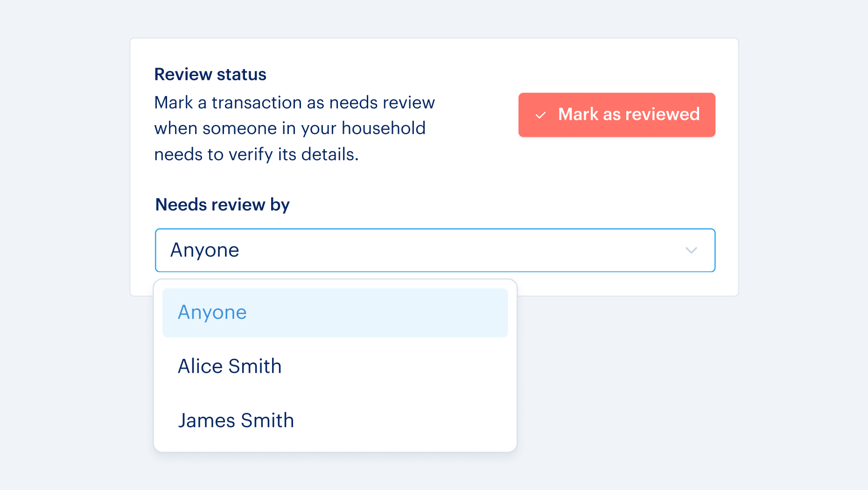868x490 pixels.
Task: Open the Needs review by combo box
Action: 435,250
